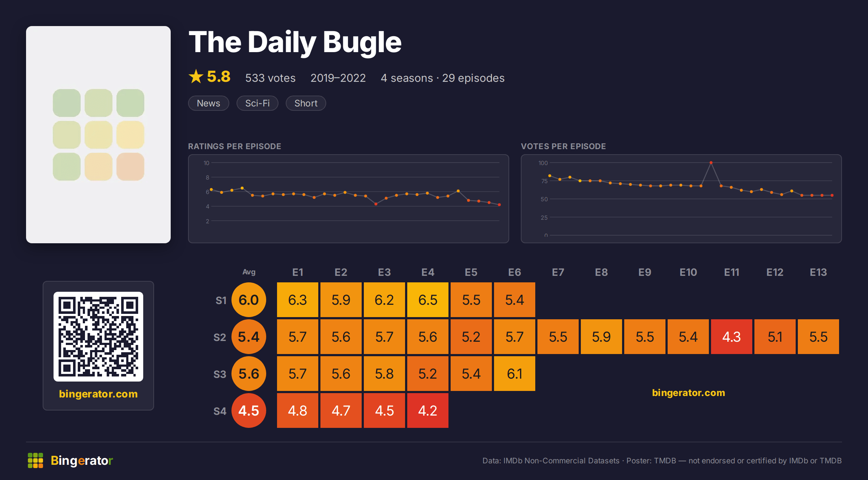Viewport: 868px width, 480px height.
Task: Click the S2 average 5.4 circle
Action: click(249, 337)
